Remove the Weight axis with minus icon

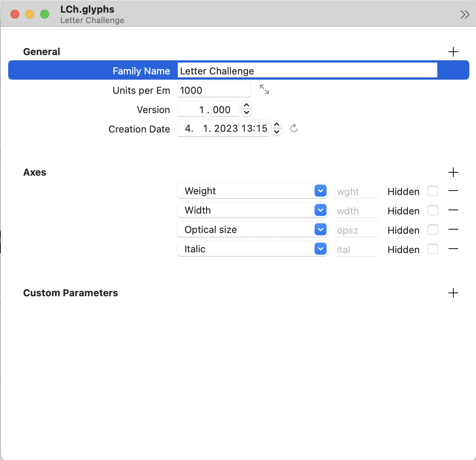pyautogui.click(x=453, y=191)
